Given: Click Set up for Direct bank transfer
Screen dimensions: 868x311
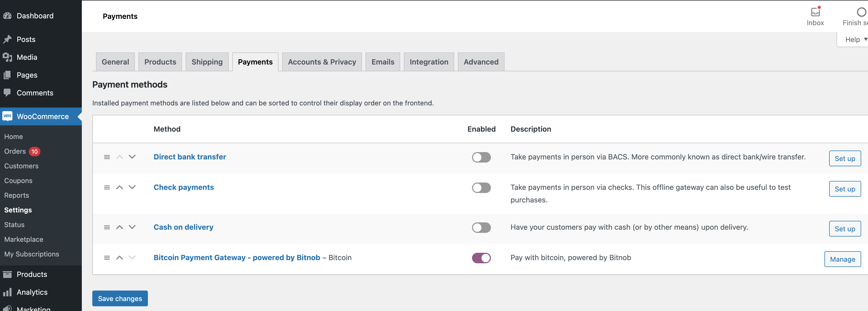Looking at the screenshot, I should 845,159.
